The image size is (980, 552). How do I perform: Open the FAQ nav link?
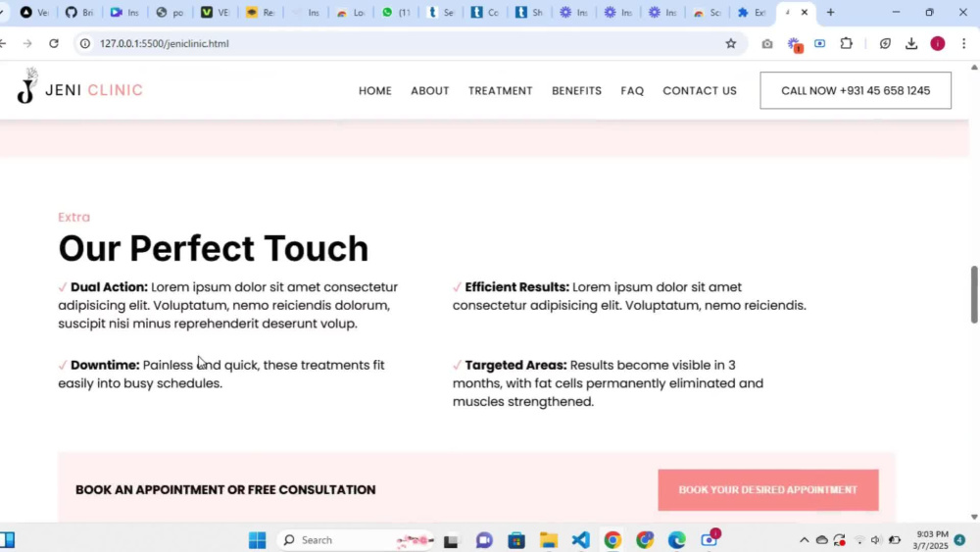[632, 90]
